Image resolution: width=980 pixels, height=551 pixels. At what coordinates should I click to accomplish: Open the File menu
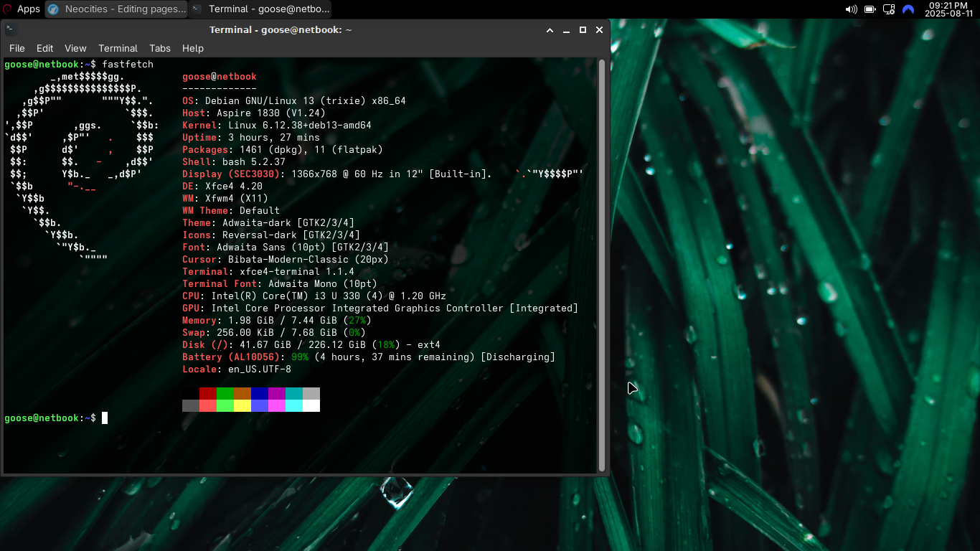pyautogui.click(x=17, y=48)
